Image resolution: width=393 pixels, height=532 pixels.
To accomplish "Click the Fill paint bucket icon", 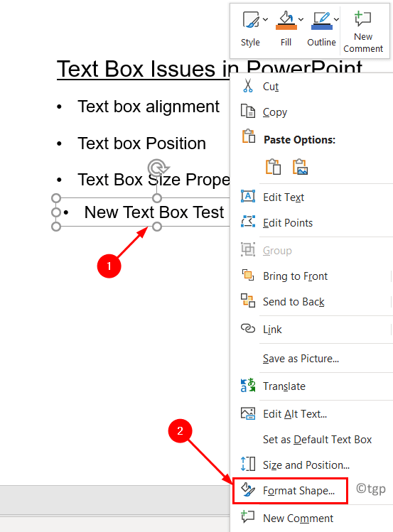I will 286,17.
